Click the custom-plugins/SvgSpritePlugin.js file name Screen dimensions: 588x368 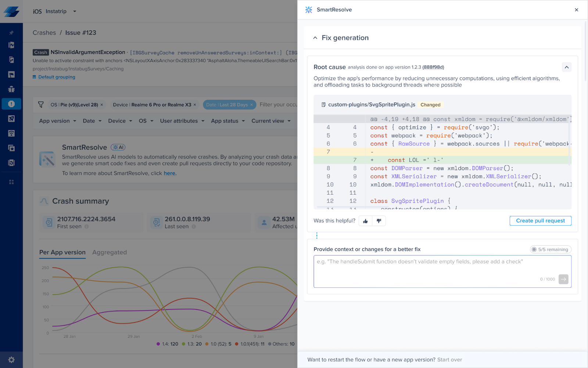tap(372, 105)
